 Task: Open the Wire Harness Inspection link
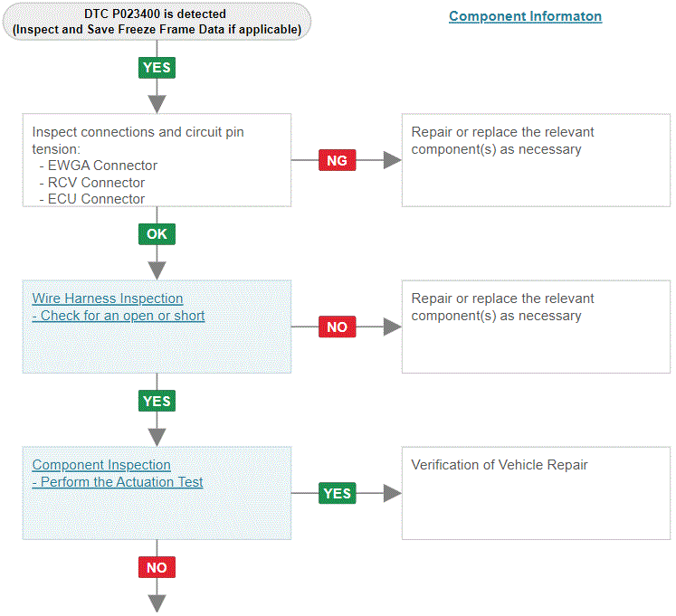click(x=108, y=299)
